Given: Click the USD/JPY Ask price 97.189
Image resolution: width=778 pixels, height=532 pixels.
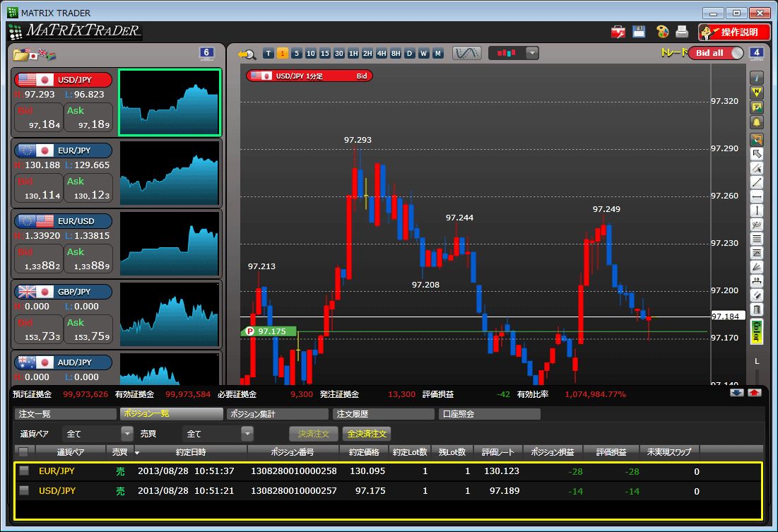Looking at the screenshot, I should coord(88,118).
